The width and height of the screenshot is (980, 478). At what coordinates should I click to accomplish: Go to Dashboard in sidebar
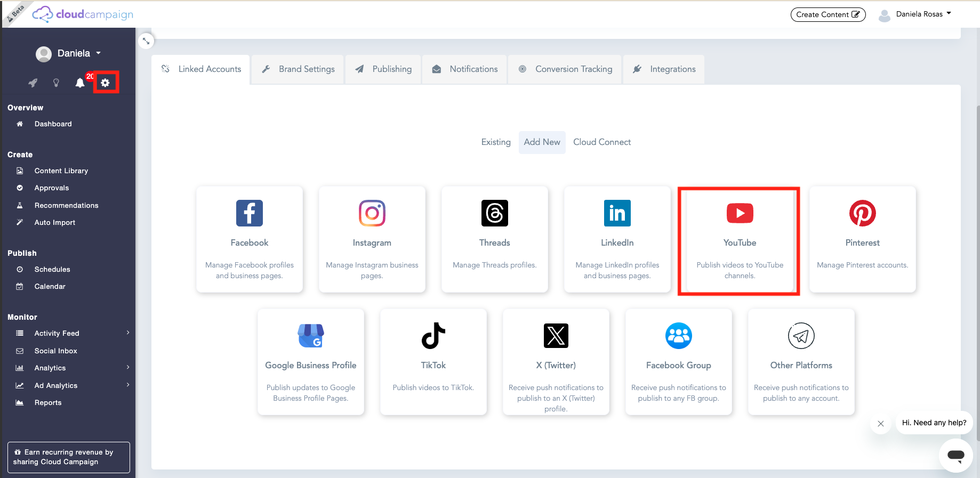pyautogui.click(x=53, y=124)
